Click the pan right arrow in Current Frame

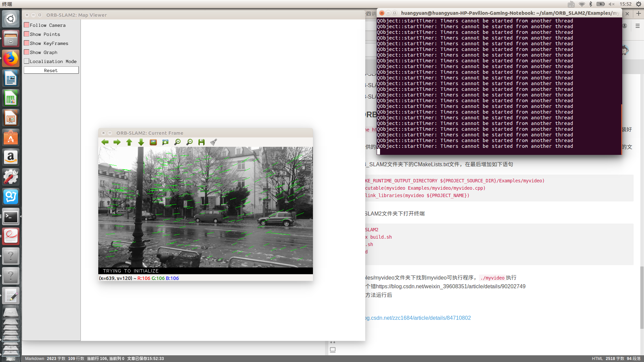(x=117, y=142)
